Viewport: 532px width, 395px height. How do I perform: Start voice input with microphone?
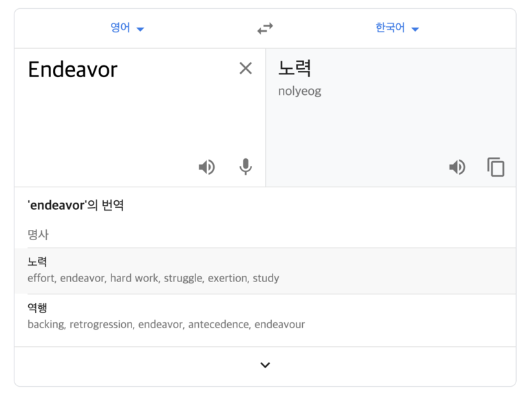coord(246,167)
